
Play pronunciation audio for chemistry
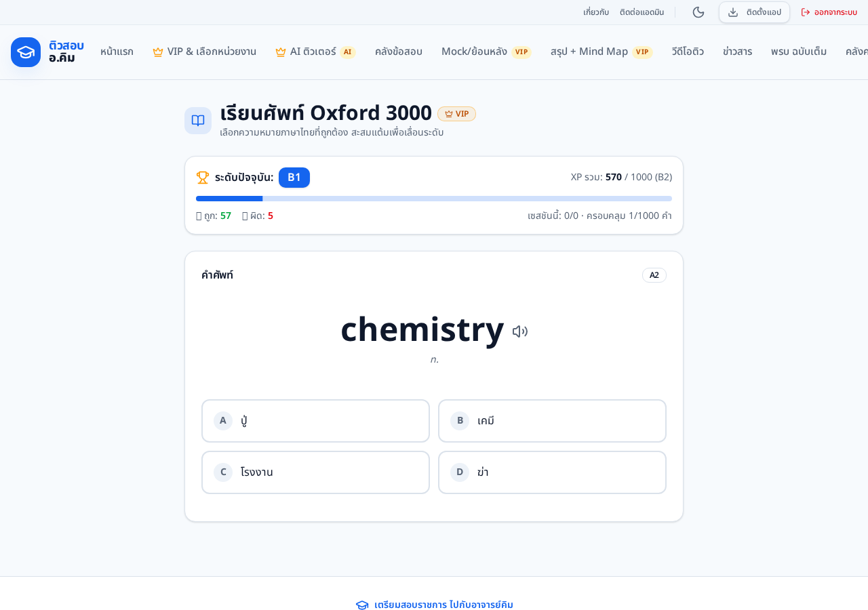[520, 331]
